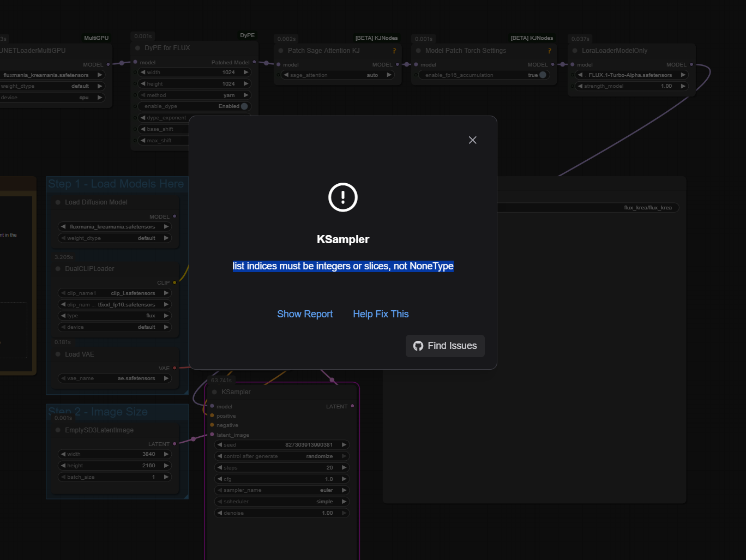
Task: Decrease width with left arrow in DyPE node
Action: pyautogui.click(x=143, y=73)
